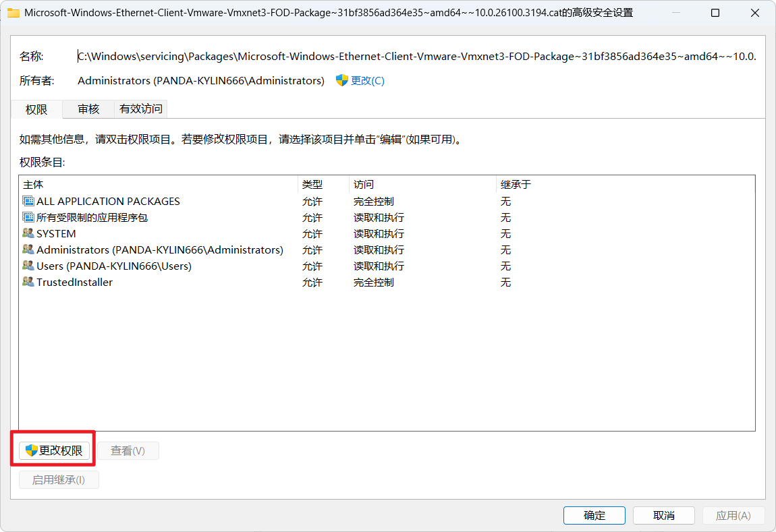Image resolution: width=776 pixels, height=532 pixels.
Task: Select the SYSTEM permission entry
Action: (387, 233)
